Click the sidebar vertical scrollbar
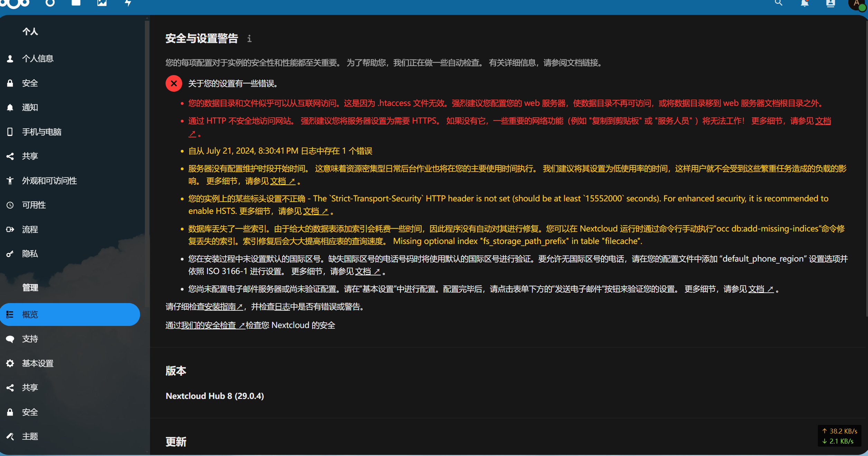 pos(147,163)
